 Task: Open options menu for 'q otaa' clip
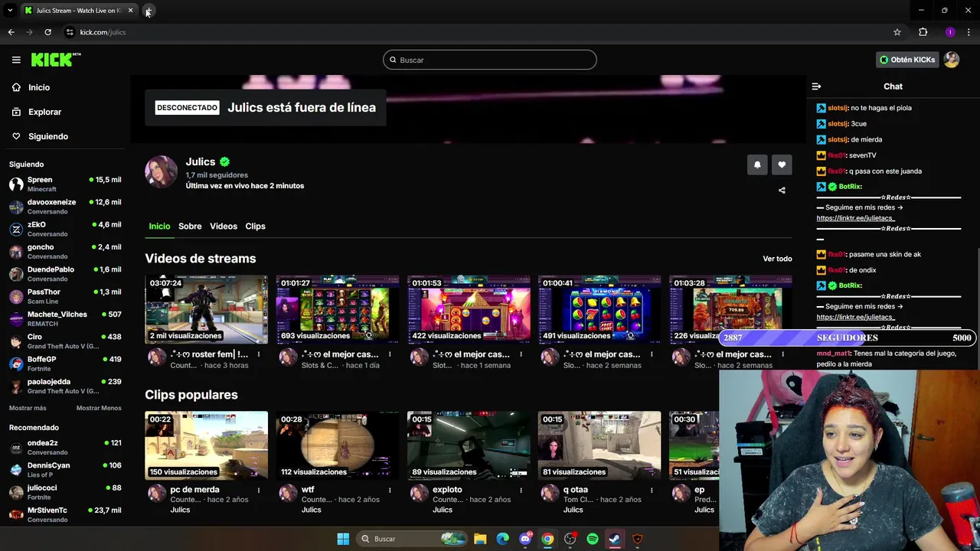[652, 490]
